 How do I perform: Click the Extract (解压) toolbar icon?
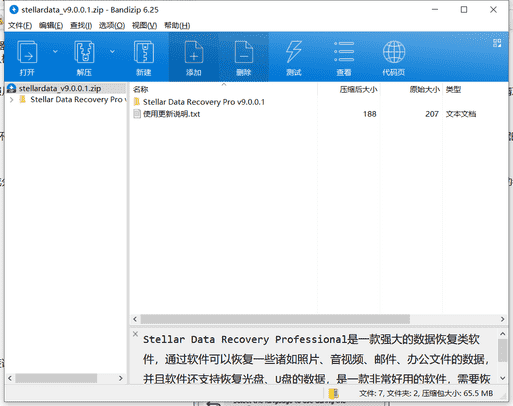(x=84, y=52)
